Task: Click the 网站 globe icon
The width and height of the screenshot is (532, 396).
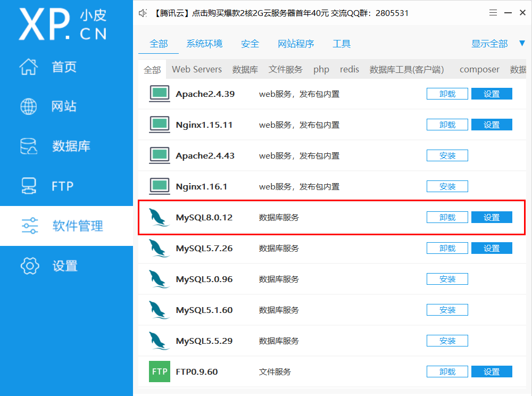Action: click(x=29, y=106)
